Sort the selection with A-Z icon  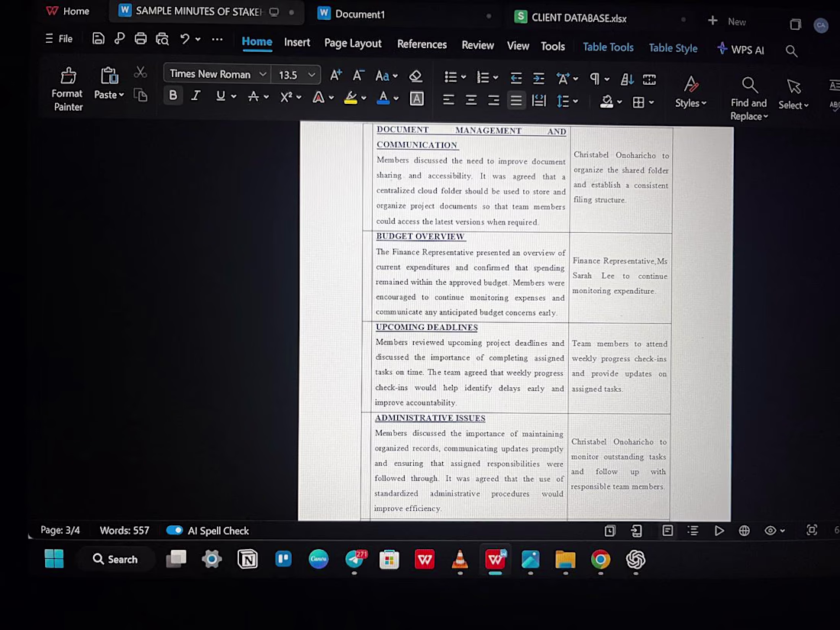click(627, 80)
